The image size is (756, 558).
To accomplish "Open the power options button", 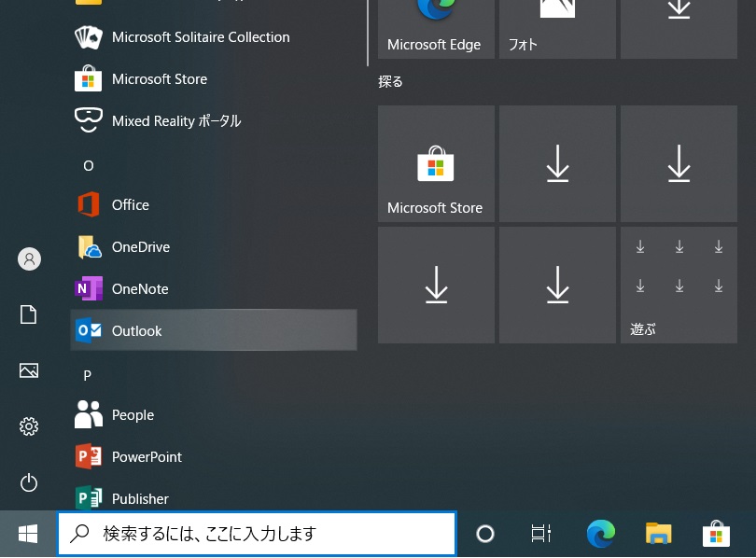I will (29, 482).
